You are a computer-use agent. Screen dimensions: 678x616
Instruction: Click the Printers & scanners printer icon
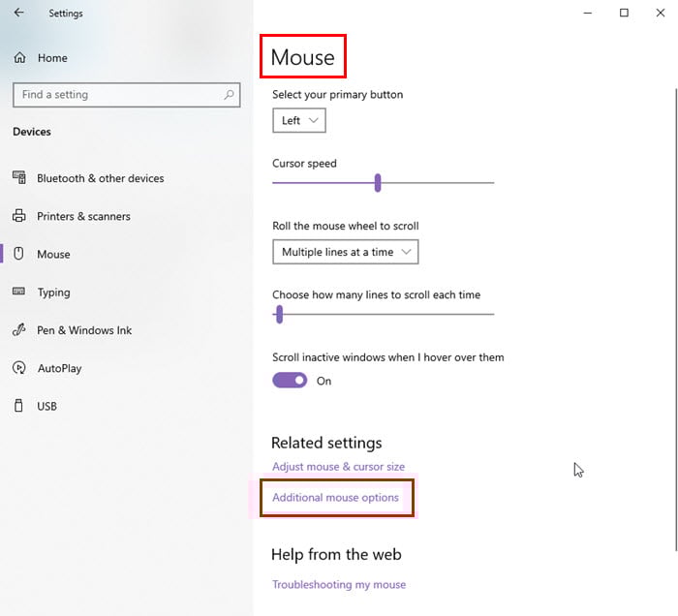(19, 216)
